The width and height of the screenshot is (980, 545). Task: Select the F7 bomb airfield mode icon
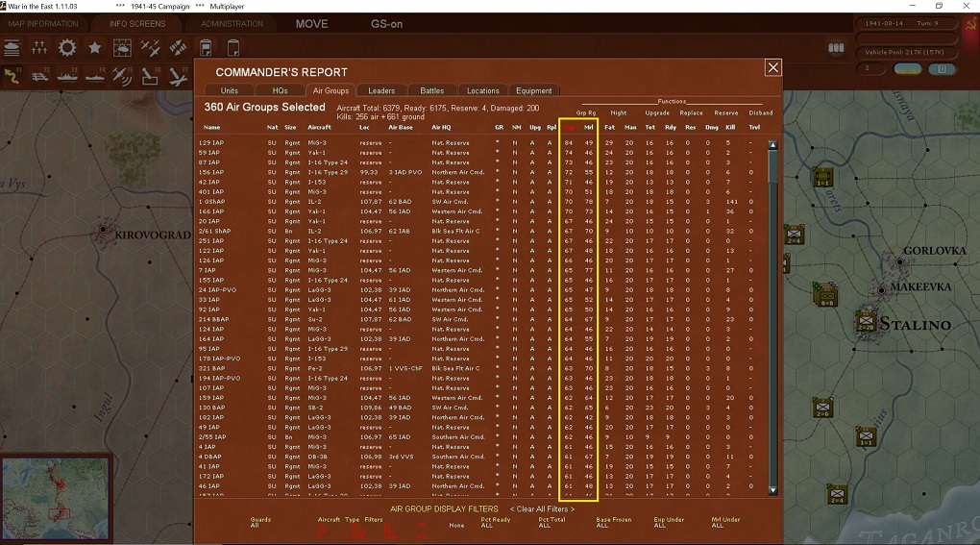[x=178, y=76]
